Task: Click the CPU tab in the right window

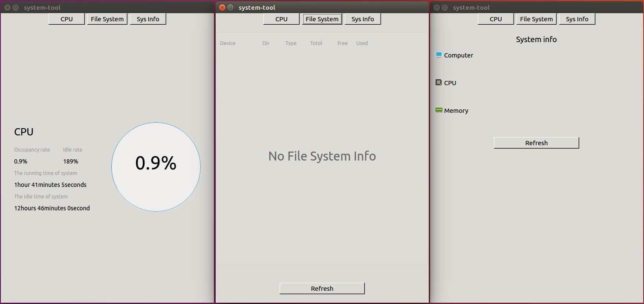Action: (496, 19)
